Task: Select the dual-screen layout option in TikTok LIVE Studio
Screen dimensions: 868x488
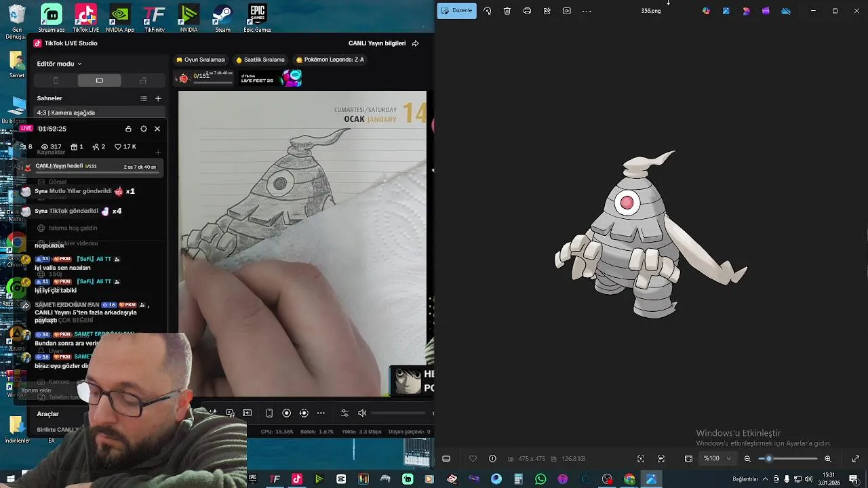Action: click(x=143, y=81)
